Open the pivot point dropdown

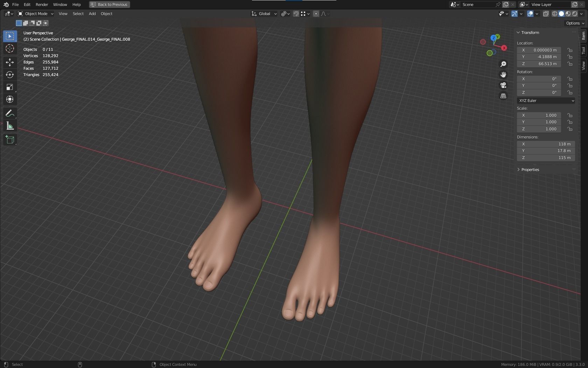click(x=286, y=14)
